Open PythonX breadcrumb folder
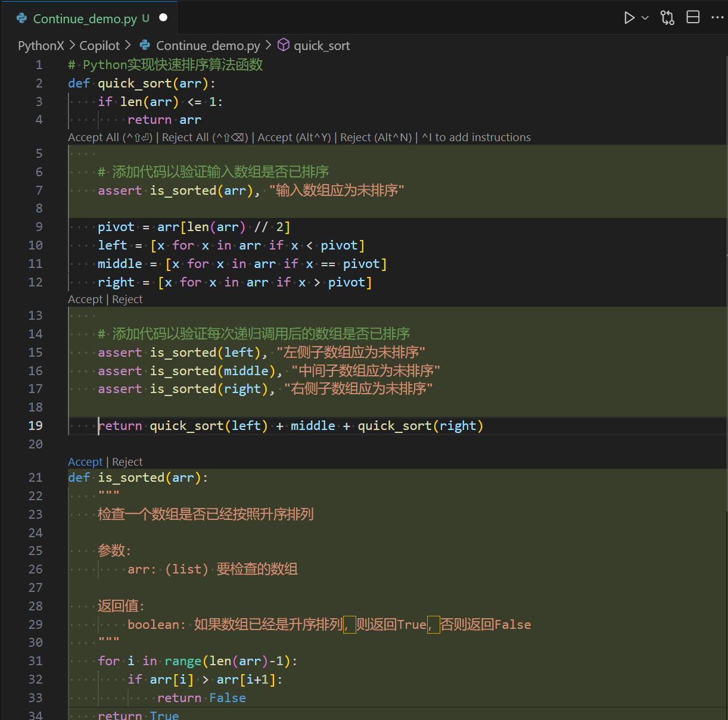The width and height of the screenshot is (728, 720). [41, 46]
